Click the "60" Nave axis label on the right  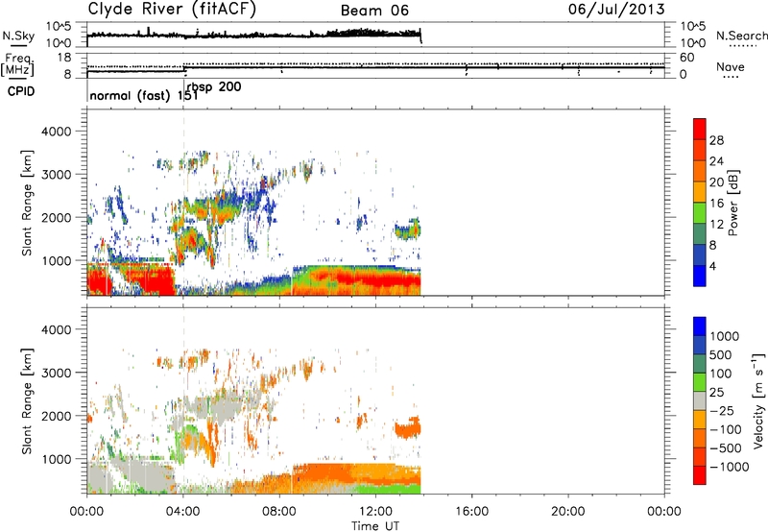pos(687,58)
